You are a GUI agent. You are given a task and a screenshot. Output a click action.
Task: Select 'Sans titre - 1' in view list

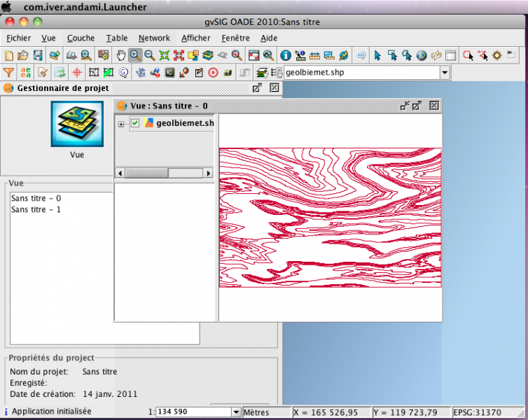(36, 209)
